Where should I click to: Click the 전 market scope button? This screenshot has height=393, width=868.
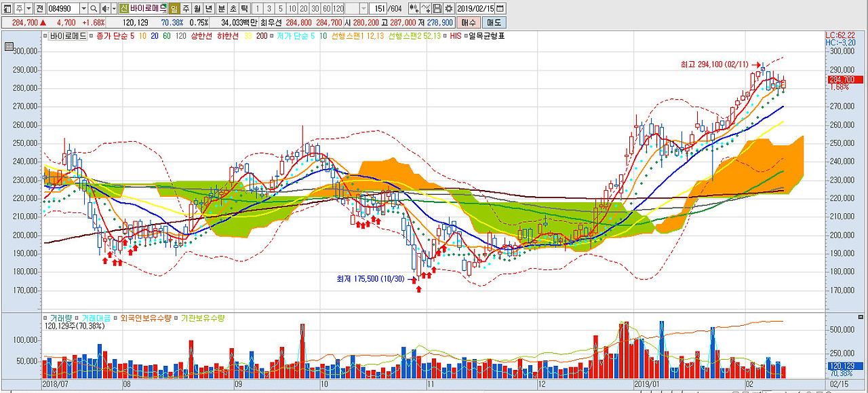(39, 9)
